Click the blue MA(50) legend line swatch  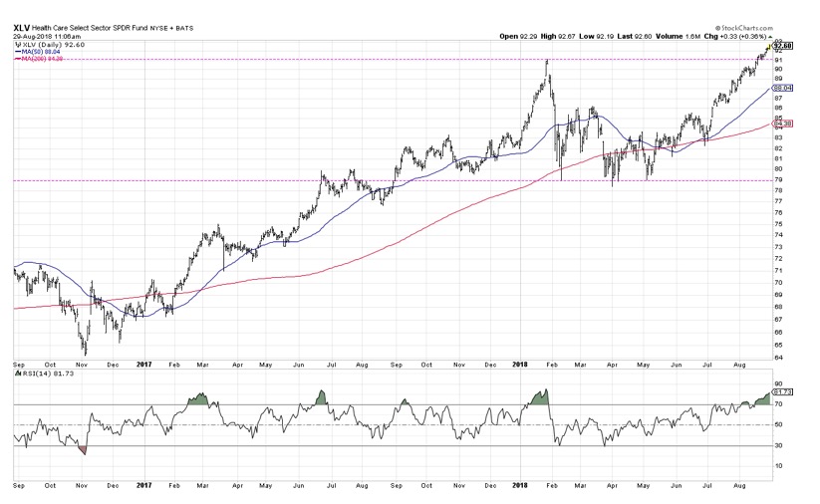point(18,52)
